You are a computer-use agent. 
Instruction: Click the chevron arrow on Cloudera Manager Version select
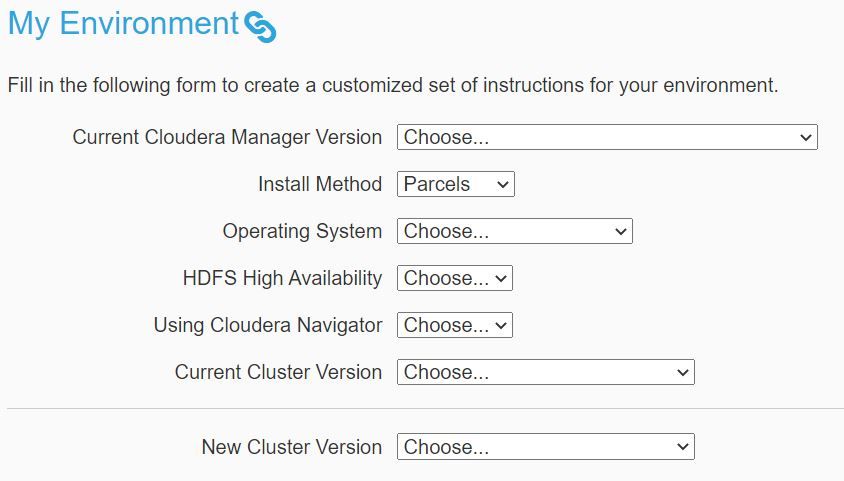(x=806, y=137)
